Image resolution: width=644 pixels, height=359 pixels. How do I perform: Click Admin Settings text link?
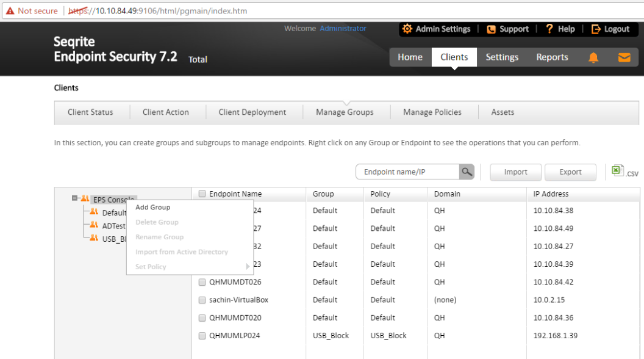pyautogui.click(x=443, y=29)
